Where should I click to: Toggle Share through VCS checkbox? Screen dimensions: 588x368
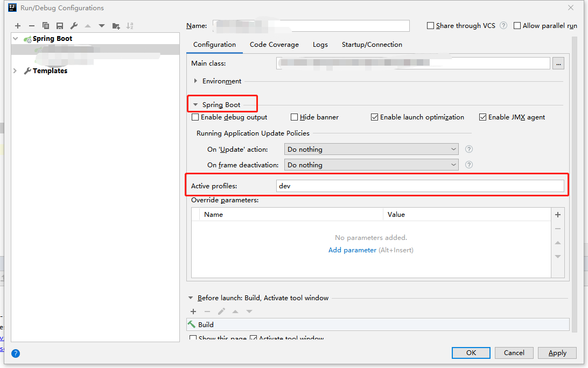pos(431,25)
